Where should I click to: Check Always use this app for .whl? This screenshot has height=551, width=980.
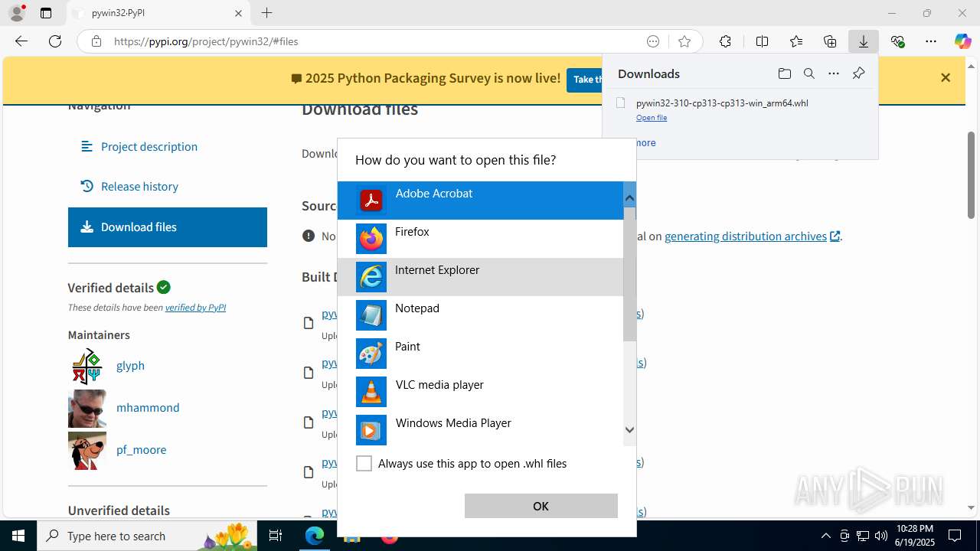click(364, 464)
